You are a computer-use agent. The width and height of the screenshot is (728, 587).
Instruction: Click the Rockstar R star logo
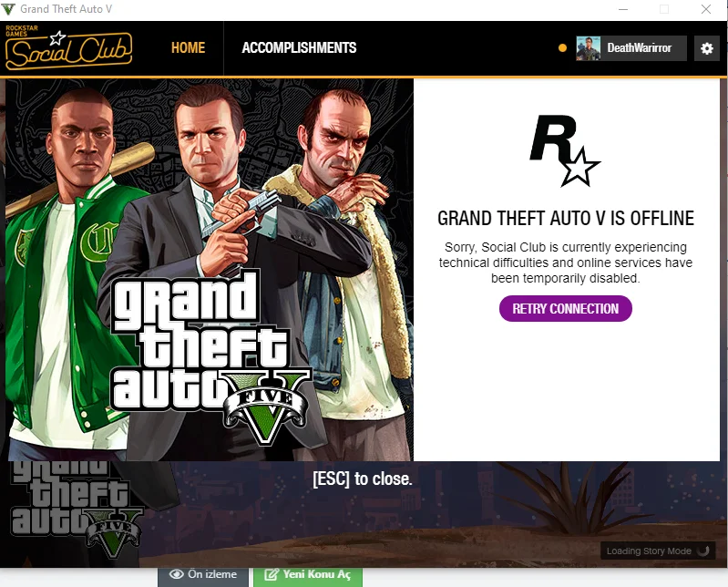coord(565,150)
